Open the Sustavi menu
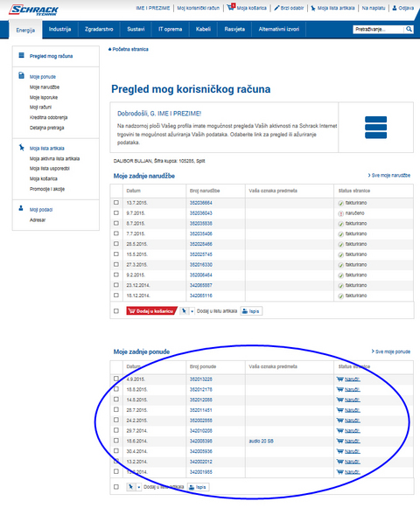This screenshot has width=420, height=508. [x=136, y=29]
